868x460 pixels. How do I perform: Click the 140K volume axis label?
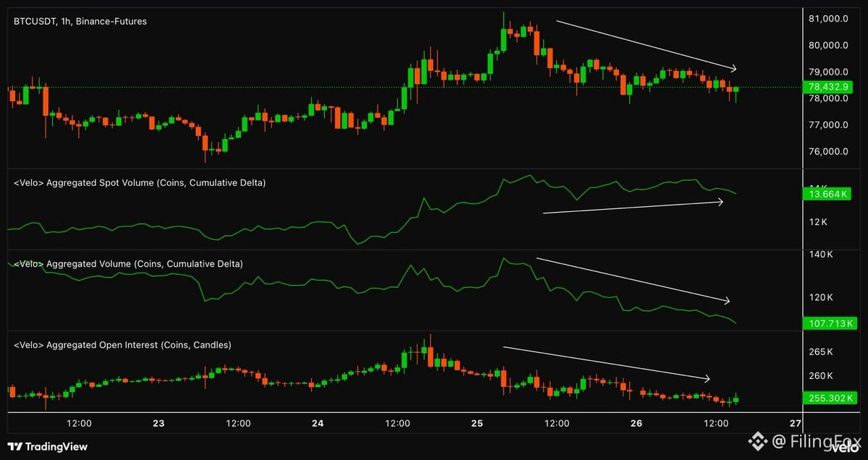point(822,255)
